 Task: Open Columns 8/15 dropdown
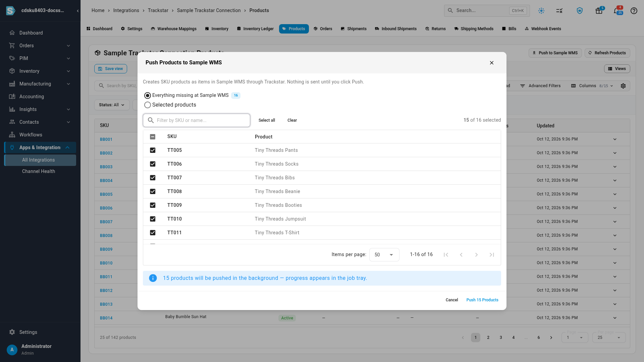pyautogui.click(x=592, y=86)
